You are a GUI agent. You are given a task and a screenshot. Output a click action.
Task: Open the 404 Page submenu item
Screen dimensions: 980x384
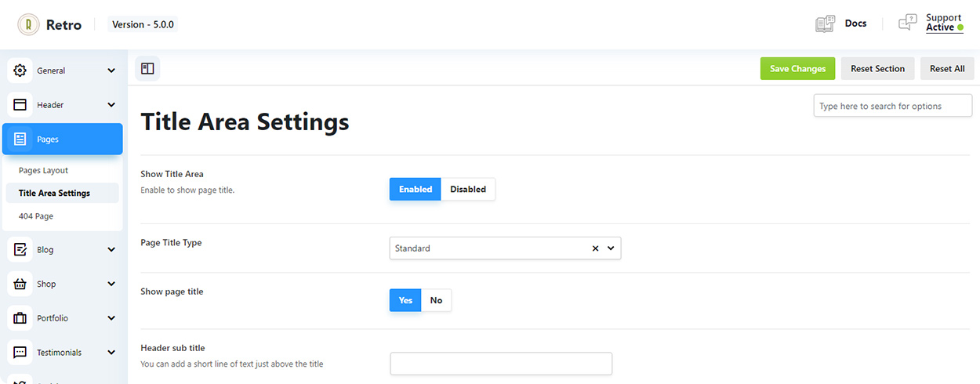pos(36,216)
